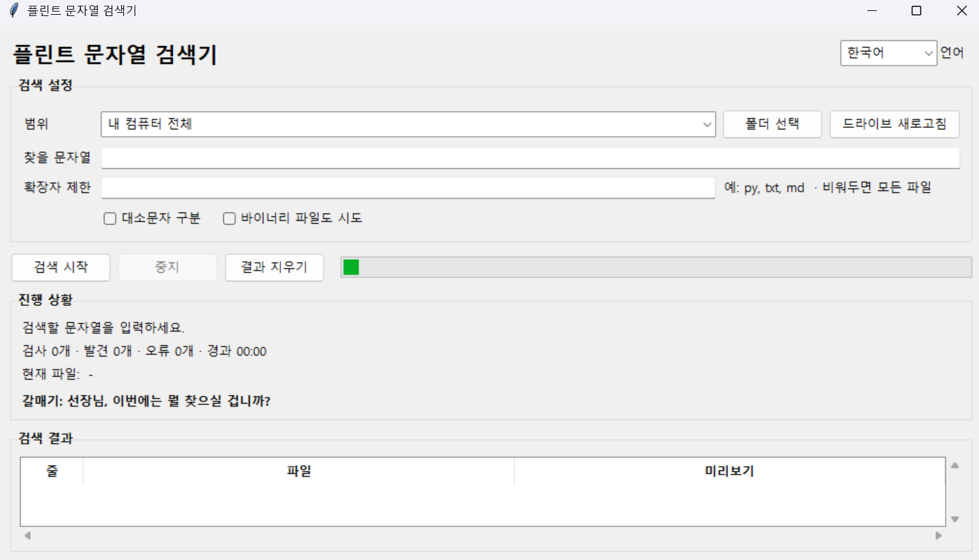Click the results scroll down arrow

pos(955,519)
